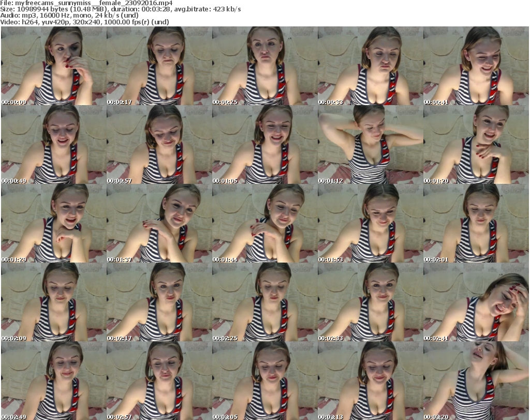Click the 'Video: h264, yuv420p' line

[84, 22]
